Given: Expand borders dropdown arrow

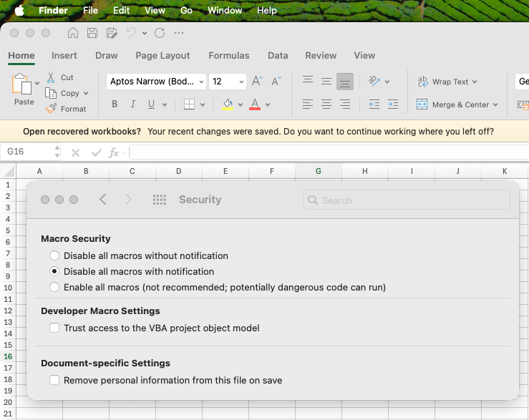Looking at the screenshot, I should (203, 104).
